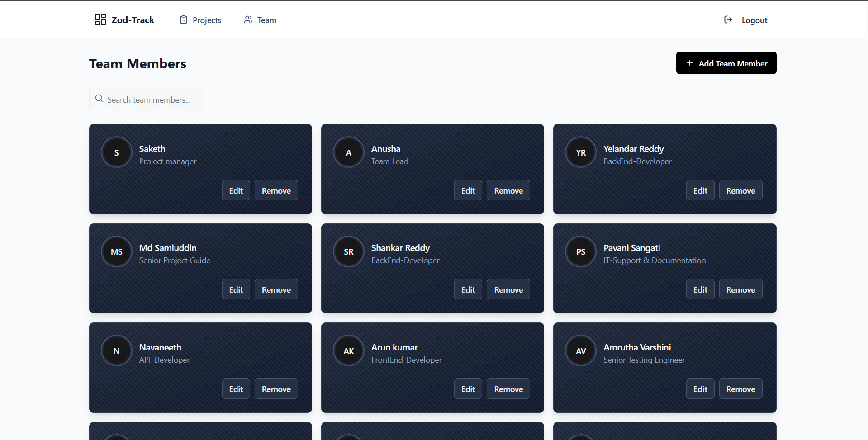
Task: Remove Pavani Sangati from team
Action: [740, 289]
